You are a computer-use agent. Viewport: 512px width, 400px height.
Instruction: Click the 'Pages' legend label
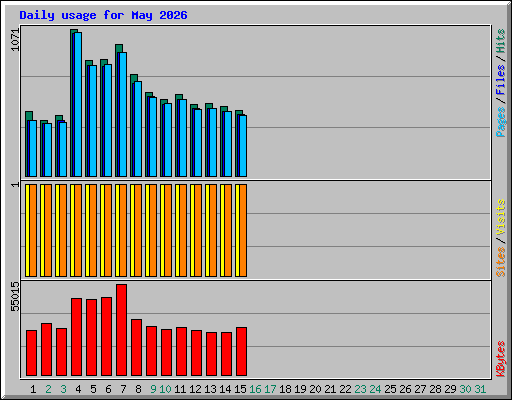[x=500, y=122]
